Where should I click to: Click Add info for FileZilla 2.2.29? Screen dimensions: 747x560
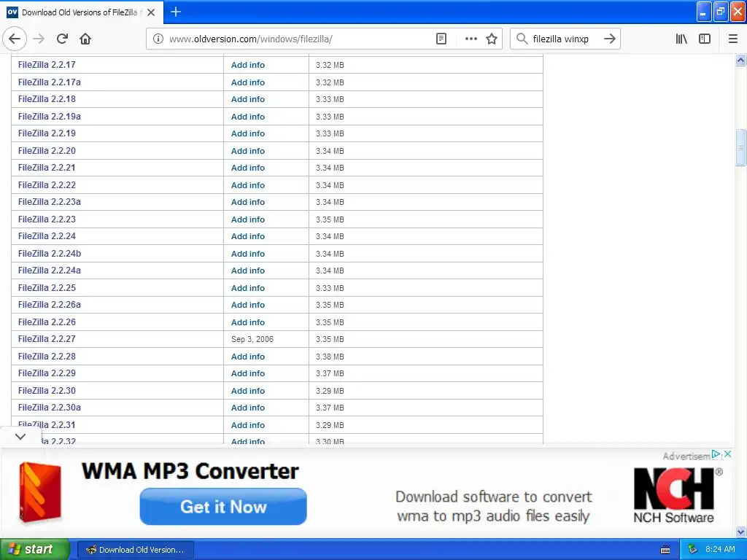(x=248, y=373)
